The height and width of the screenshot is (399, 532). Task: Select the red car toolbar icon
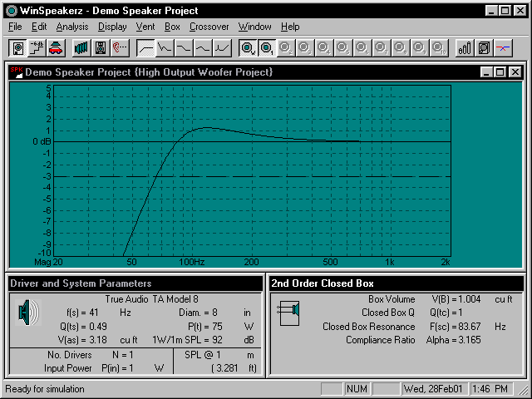pos(55,47)
